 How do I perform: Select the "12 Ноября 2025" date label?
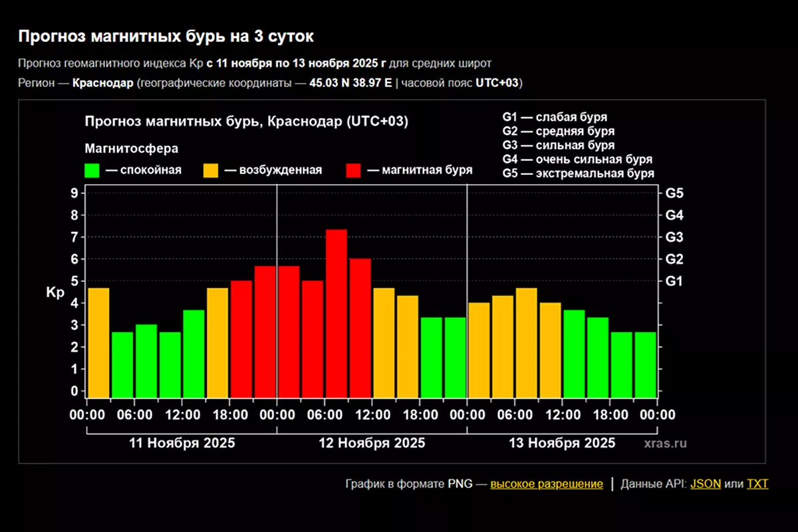tap(372, 443)
